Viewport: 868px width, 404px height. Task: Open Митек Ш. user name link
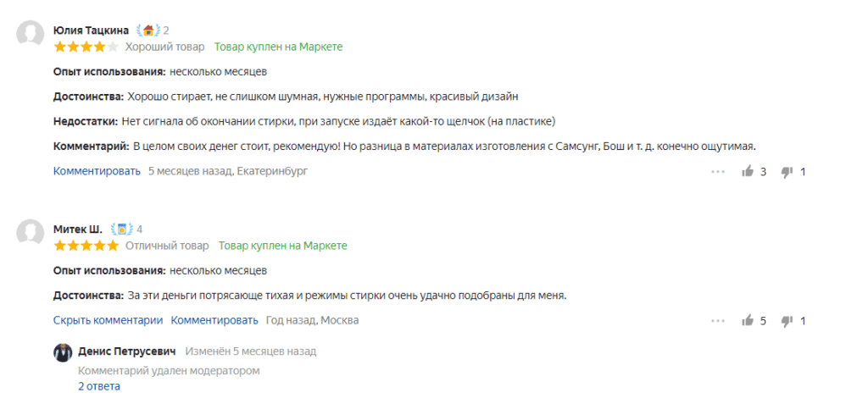[x=77, y=229]
